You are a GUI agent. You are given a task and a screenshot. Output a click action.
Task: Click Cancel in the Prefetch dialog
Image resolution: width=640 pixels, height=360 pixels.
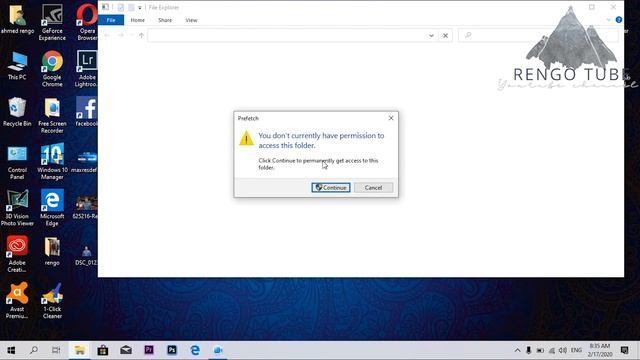[x=373, y=187]
